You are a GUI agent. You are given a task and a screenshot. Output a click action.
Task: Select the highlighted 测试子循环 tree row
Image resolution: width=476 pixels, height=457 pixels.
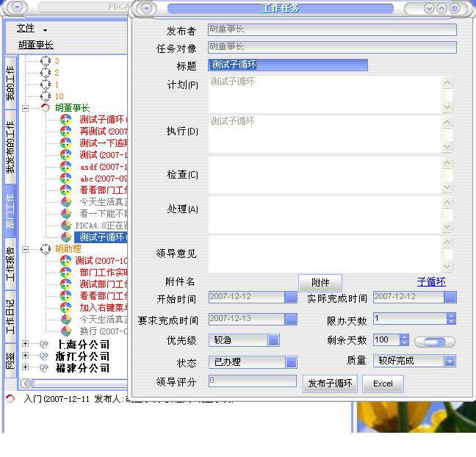pos(101,237)
